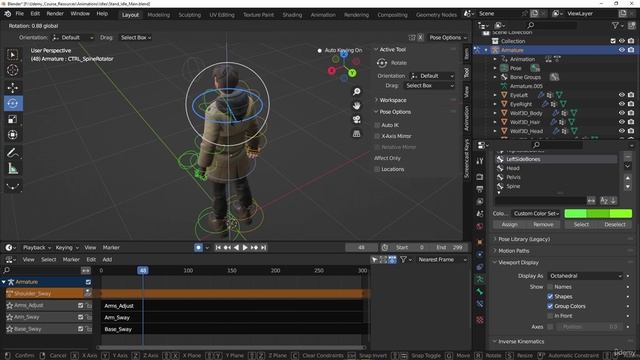Play the animation forward
Viewport: 640px width, 360px height.
[245, 247]
